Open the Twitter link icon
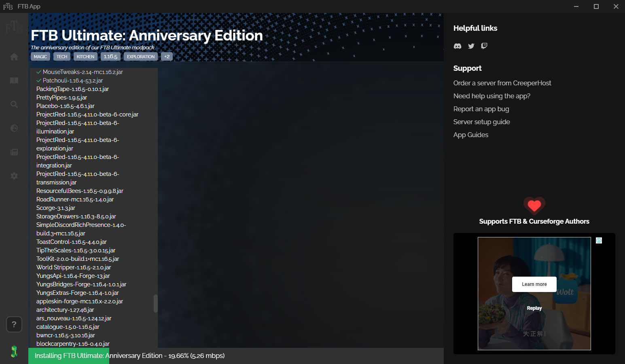625x364 pixels. coord(471,46)
